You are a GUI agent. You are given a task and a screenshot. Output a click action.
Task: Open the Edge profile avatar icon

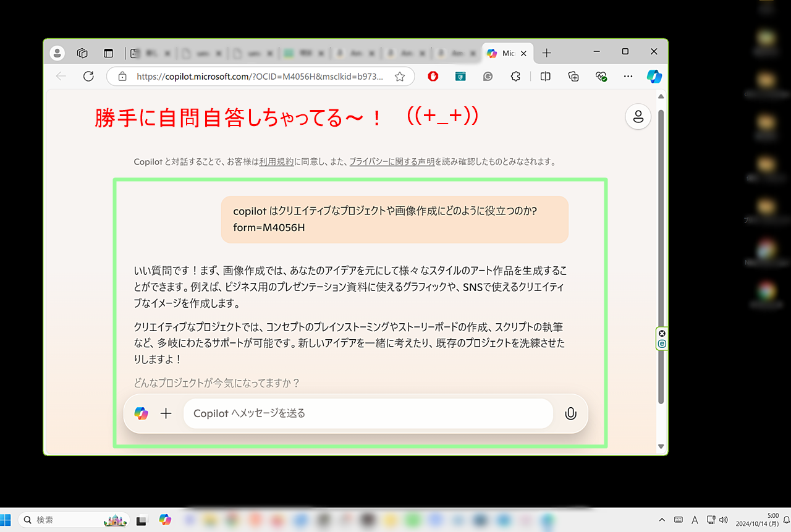point(57,53)
